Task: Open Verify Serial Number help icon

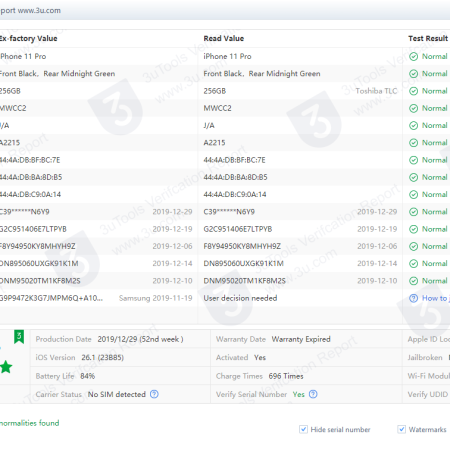Action: point(313,394)
